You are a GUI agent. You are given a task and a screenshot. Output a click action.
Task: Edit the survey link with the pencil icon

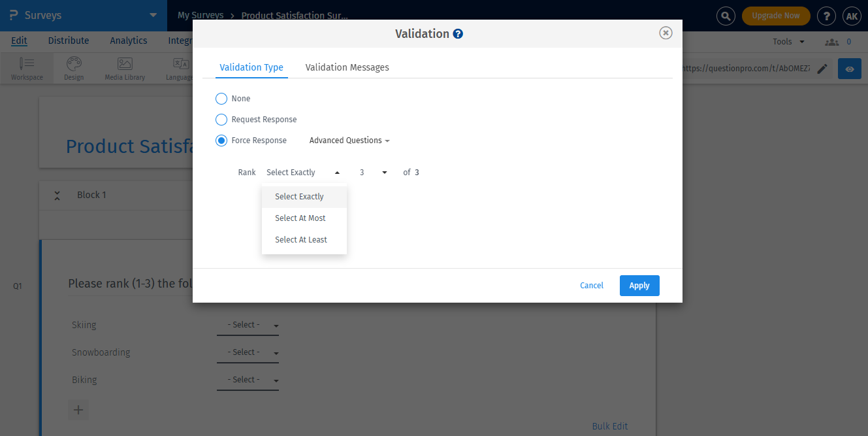(x=822, y=68)
